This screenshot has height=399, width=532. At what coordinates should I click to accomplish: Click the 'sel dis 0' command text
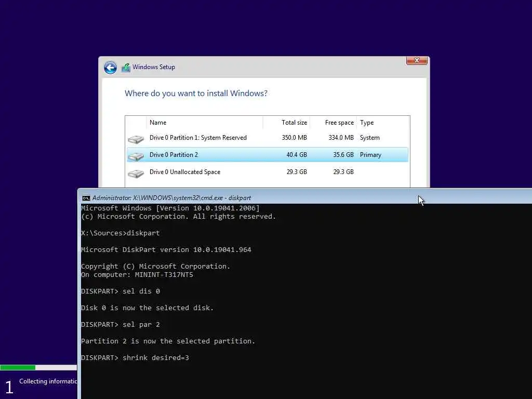tap(141, 291)
